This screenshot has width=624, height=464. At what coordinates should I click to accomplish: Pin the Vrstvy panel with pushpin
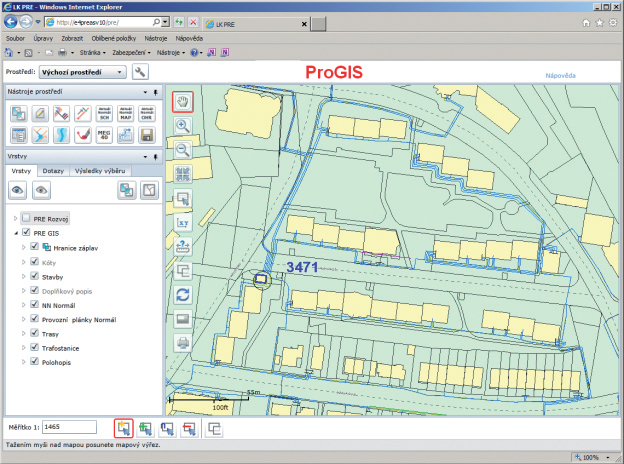click(156, 157)
